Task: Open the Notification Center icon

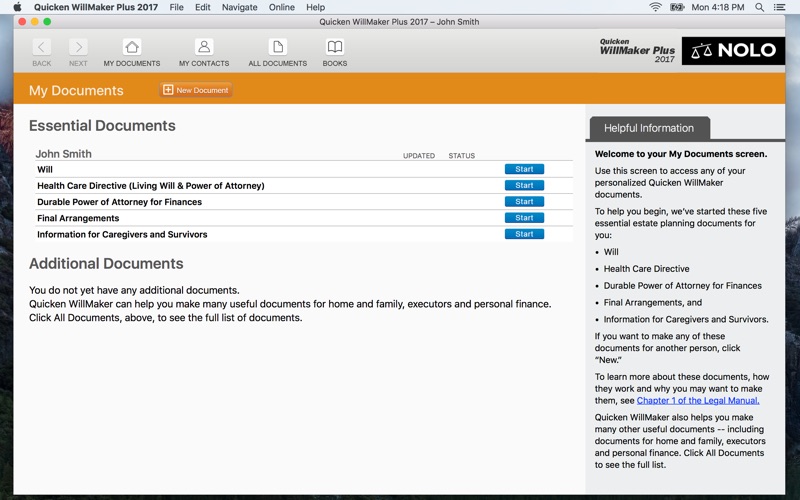Action: coord(782,7)
